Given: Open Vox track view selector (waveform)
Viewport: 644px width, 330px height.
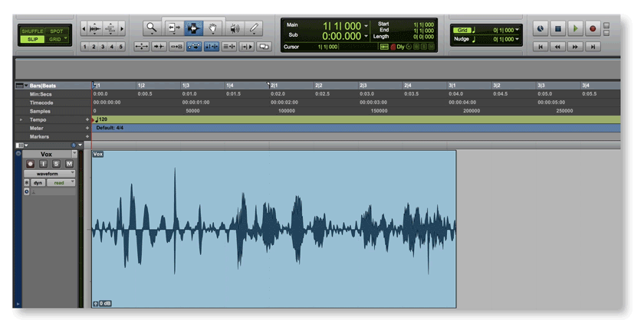Looking at the screenshot, I should (x=49, y=174).
